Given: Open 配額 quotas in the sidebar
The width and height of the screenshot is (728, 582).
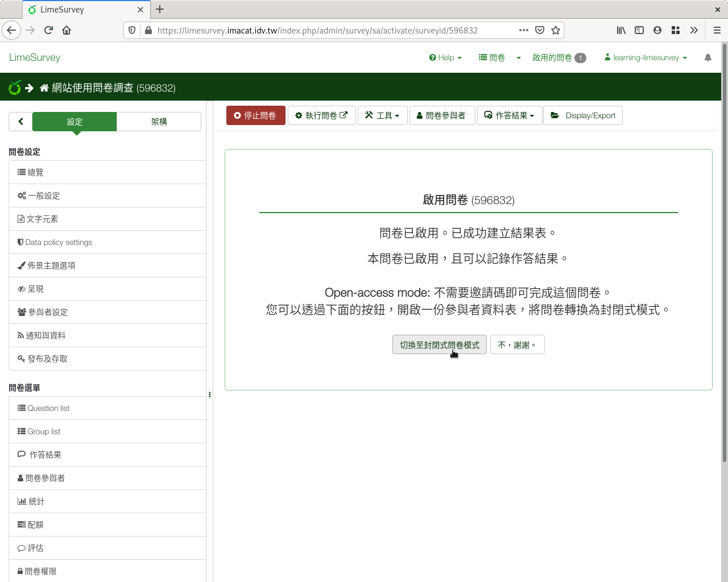Looking at the screenshot, I should [x=107, y=525].
